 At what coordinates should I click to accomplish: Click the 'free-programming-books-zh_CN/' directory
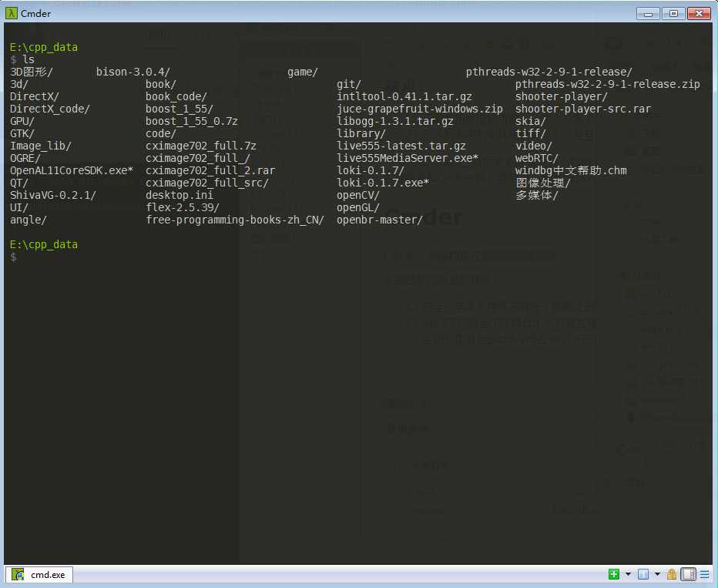coord(235,220)
